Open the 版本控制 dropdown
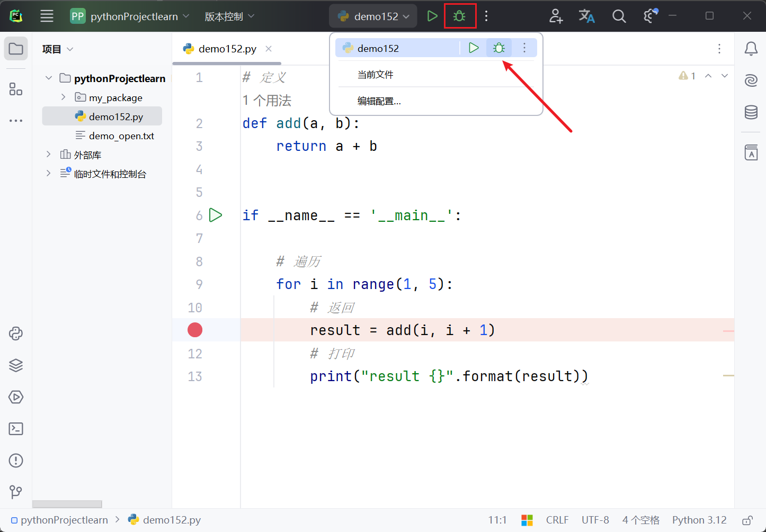This screenshot has height=532, width=766. point(229,16)
